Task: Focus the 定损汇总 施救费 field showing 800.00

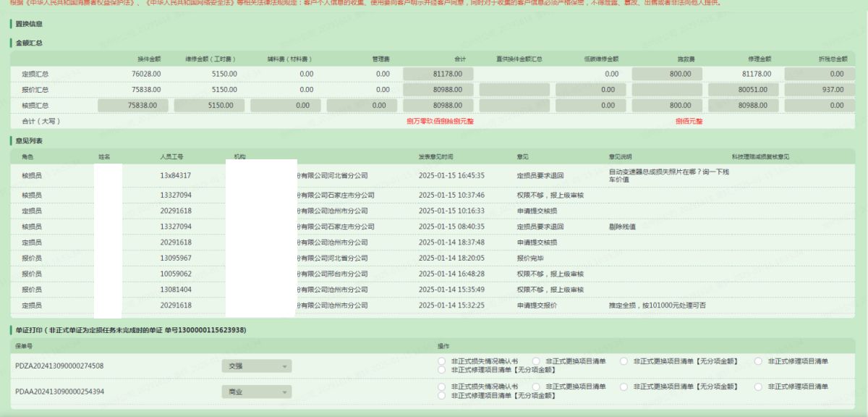Action: click(666, 74)
